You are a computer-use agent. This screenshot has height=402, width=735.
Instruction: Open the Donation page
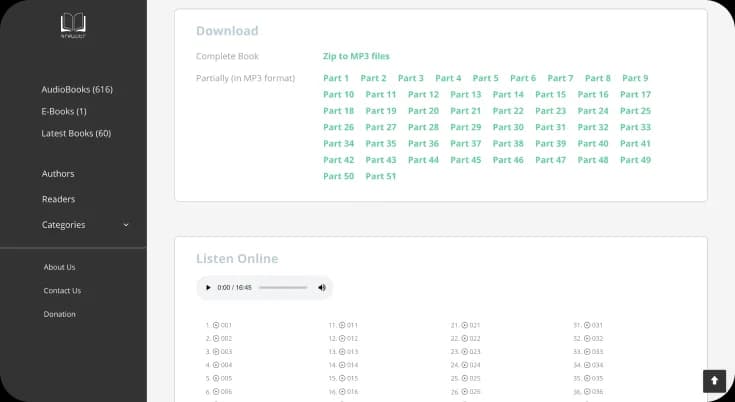(x=60, y=314)
